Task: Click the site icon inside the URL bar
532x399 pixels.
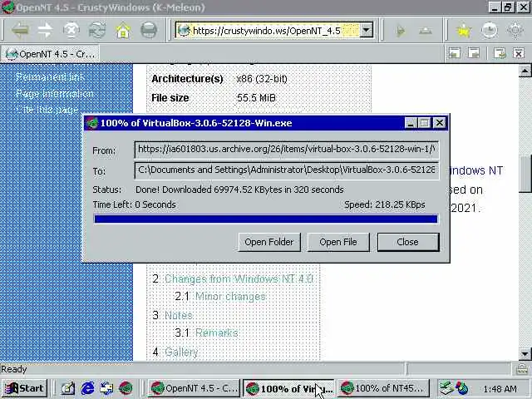Action: 184,31
